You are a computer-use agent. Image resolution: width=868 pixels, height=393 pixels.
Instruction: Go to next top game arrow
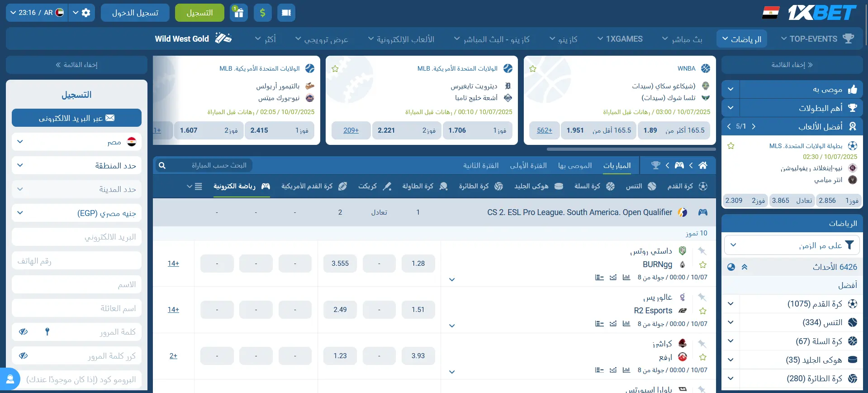click(754, 126)
